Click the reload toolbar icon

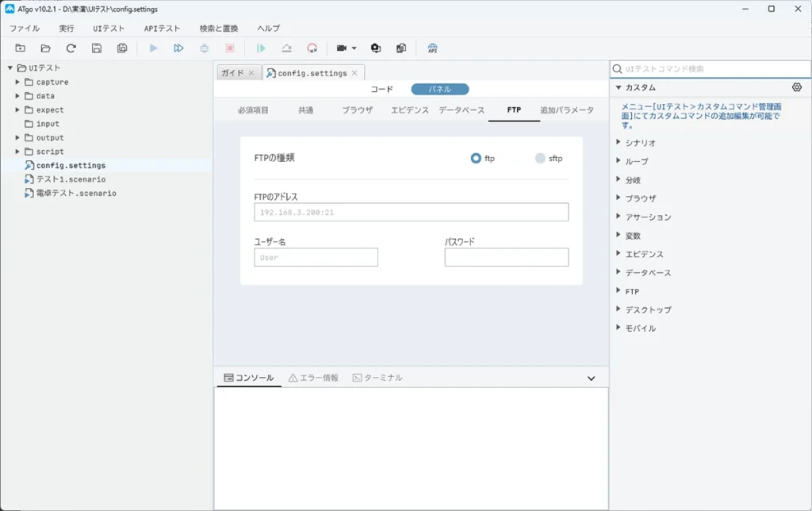coord(71,48)
